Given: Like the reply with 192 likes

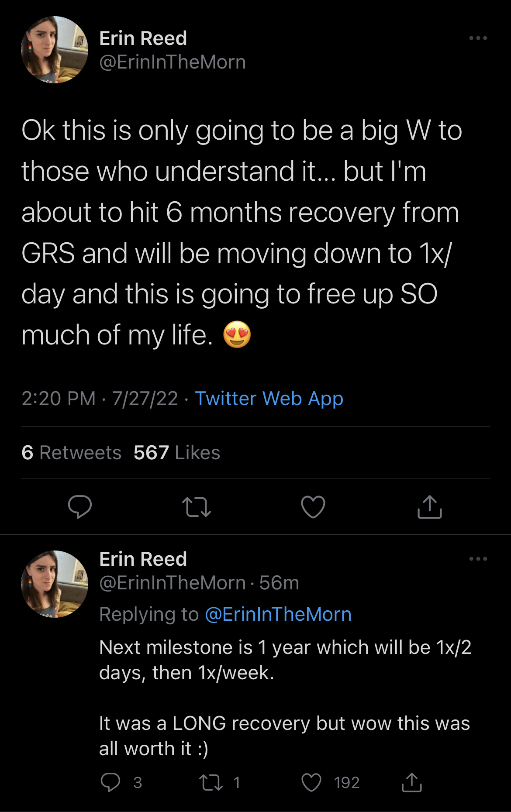Looking at the screenshot, I should 311,782.
